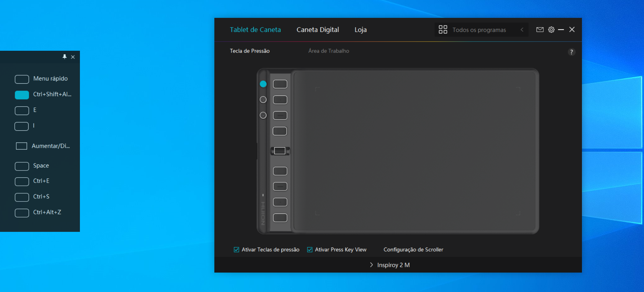Click the help question mark icon
Viewport: 644px width, 292px height.
click(x=571, y=52)
